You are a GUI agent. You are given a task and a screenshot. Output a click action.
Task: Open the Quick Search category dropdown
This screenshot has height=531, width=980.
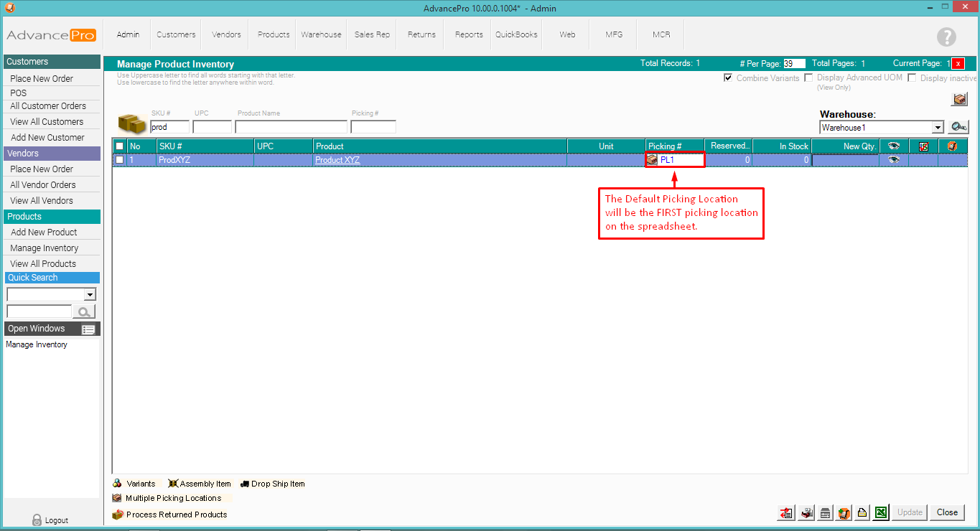pos(90,295)
